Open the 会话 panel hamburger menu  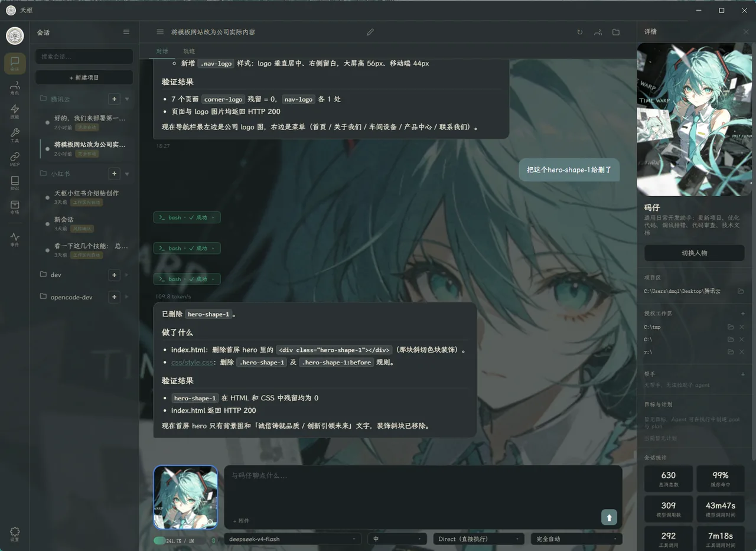pyautogui.click(x=126, y=32)
